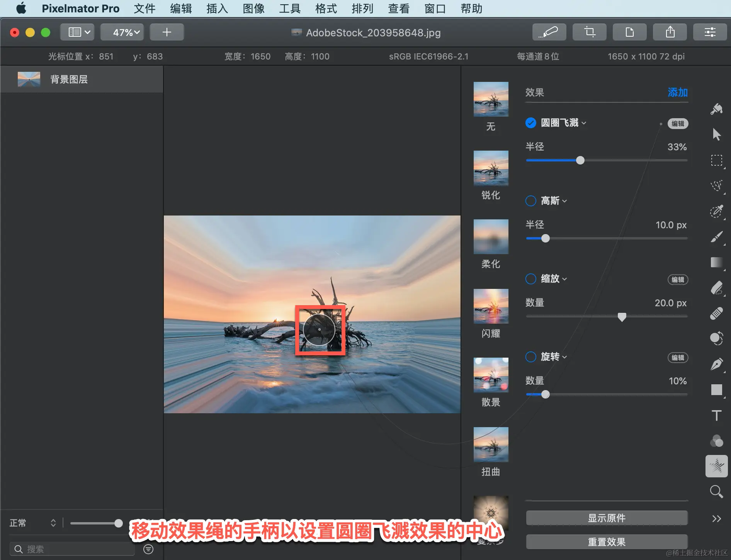Open the 正常 blend mode dropdown

point(33,523)
